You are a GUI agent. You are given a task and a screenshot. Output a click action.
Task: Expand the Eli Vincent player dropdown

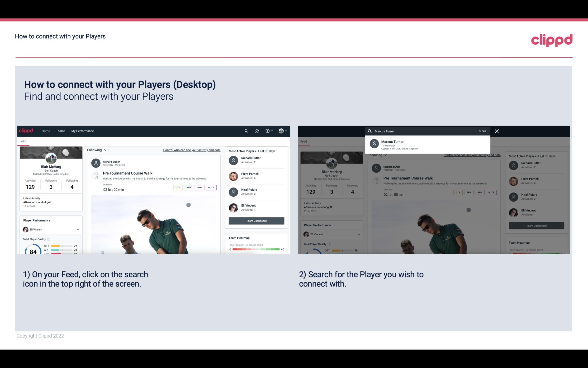click(78, 229)
